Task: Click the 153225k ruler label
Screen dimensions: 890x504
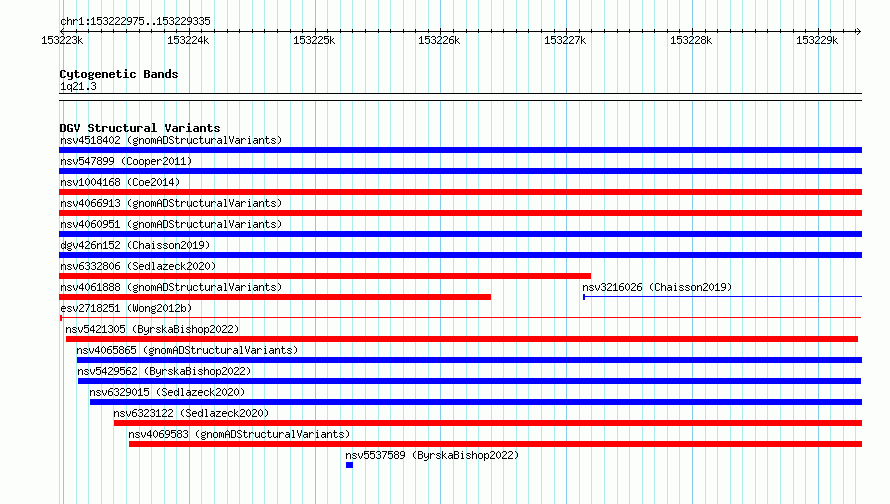Action: pyautogui.click(x=314, y=40)
